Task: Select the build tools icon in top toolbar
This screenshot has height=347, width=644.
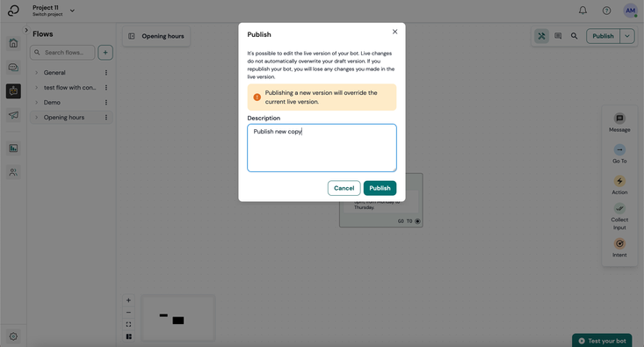Action: pos(541,36)
